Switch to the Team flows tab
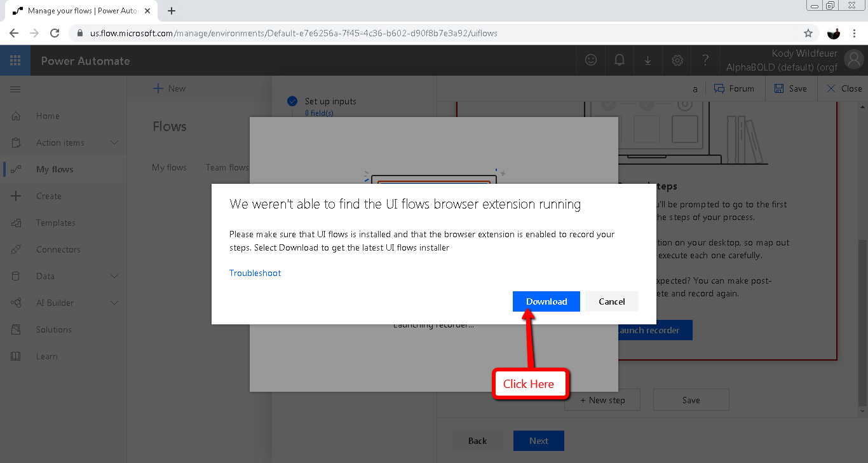Image resolution: width=868 pixels, height=463 pixels. pos(227,167)
